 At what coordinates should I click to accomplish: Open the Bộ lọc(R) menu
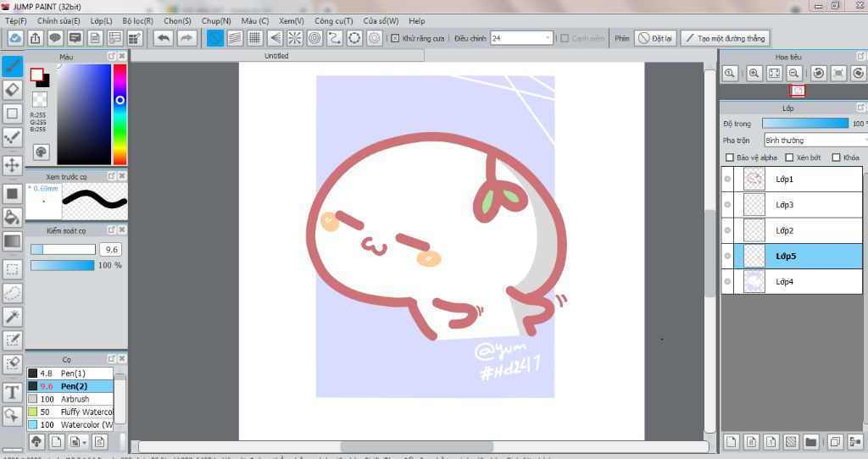(138, 21)
